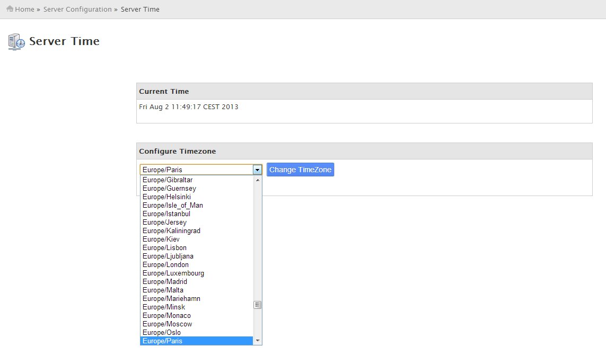Choose Europe/Lisbon timezone

[x=197, y=247]
